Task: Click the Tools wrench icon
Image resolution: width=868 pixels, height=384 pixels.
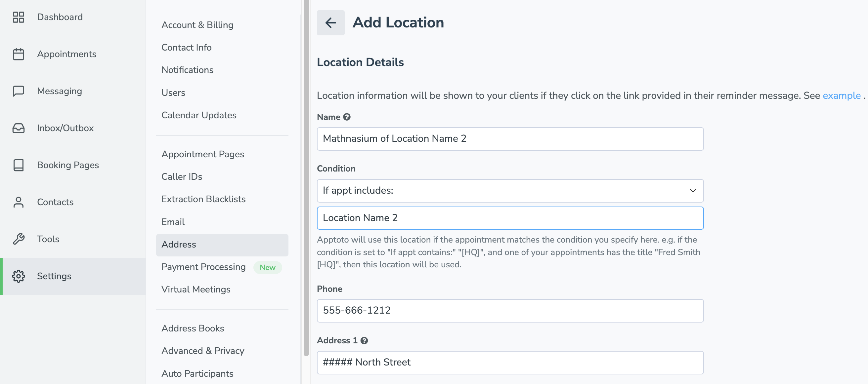Action: tap(19, 239)
